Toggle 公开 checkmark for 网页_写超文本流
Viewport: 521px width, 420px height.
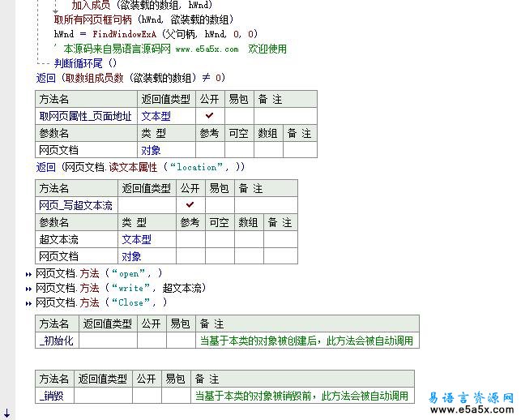pos(190,205)
